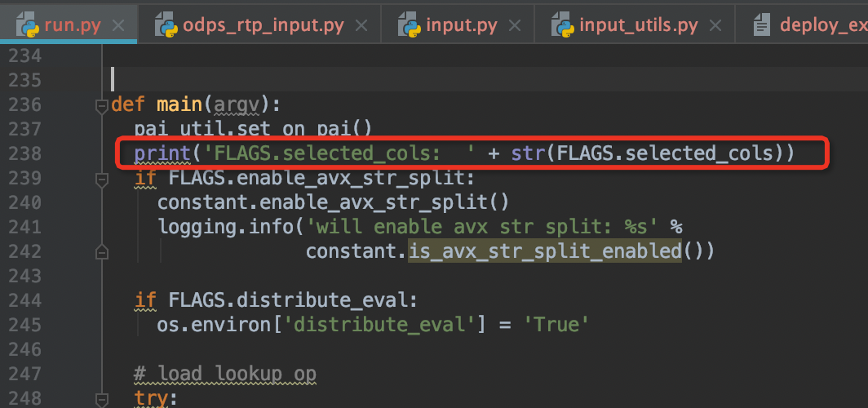The image size is (868, 408).
Task: Collapse the def main function fold marker
Action: pos(102,106)
